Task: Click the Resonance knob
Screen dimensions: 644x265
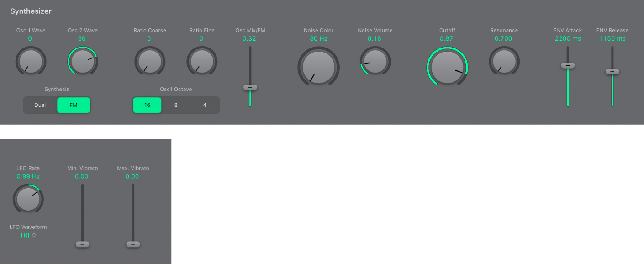Action: (504, 61)
